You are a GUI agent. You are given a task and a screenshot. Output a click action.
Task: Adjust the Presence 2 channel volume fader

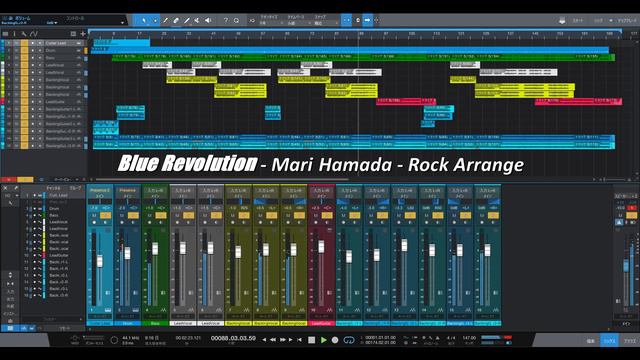(x=100, y=261)
